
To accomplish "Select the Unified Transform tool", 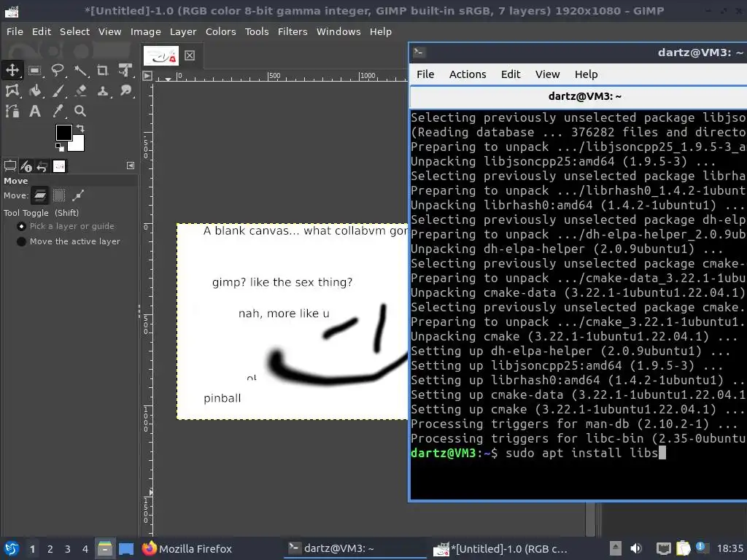I will click(x=125, y=71).
